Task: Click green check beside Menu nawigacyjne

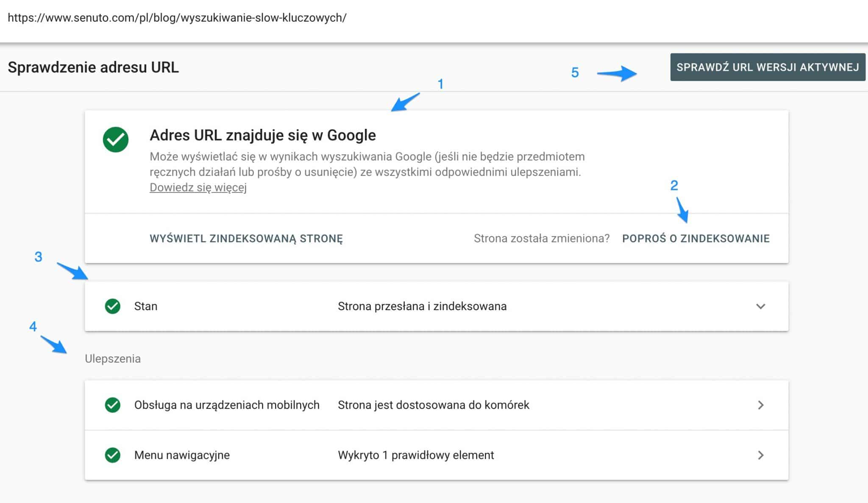Action: [x=112, y=455]
